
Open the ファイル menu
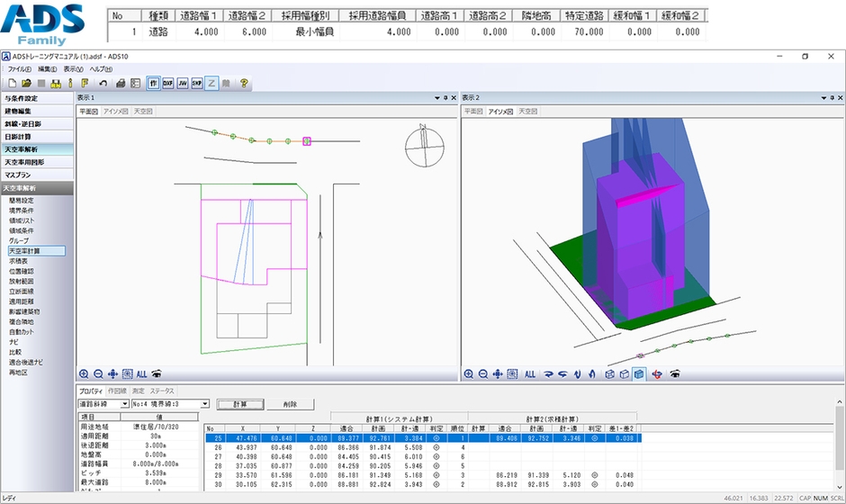20,68
